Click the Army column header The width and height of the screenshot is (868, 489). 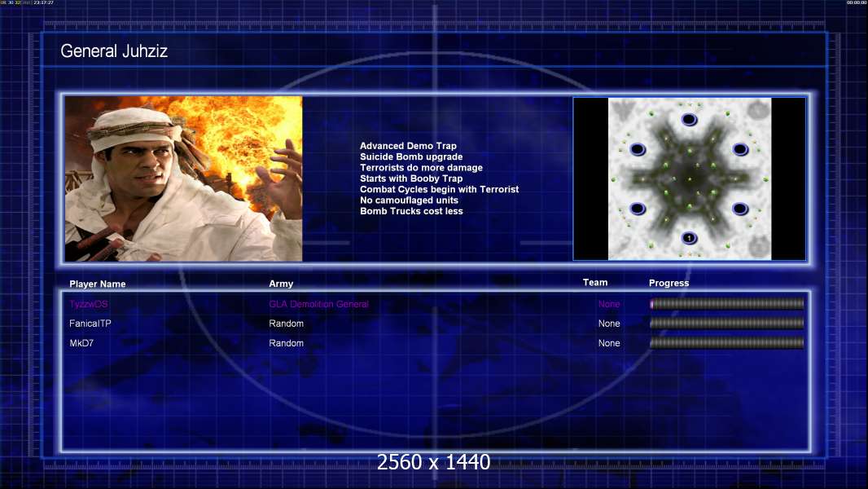coord(281,283)
